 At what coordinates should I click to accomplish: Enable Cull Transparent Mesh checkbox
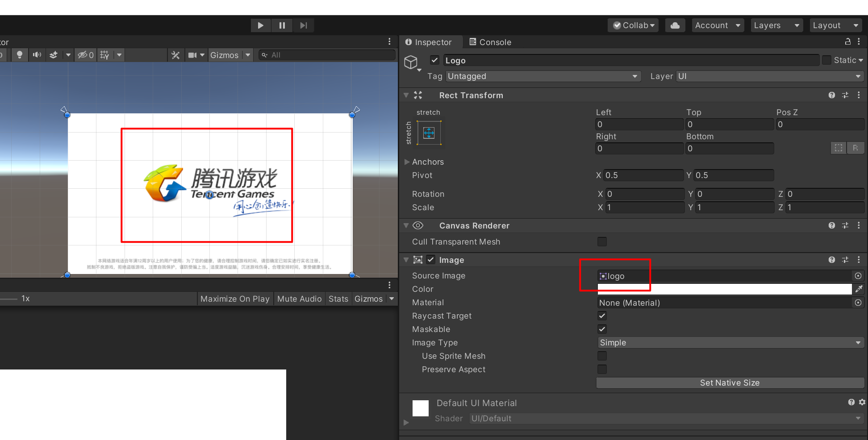coord(602,242)
